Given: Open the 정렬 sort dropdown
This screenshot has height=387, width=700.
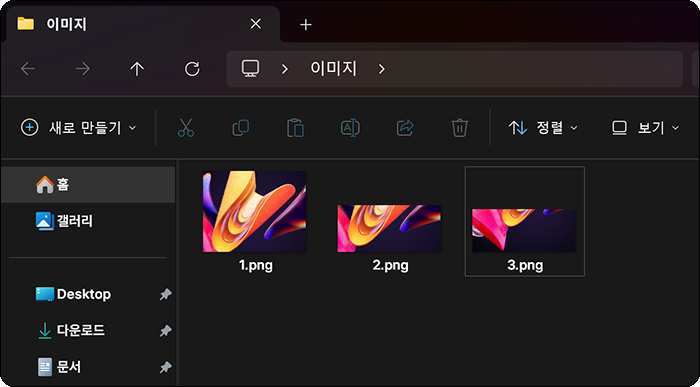Looking at the screenshot, I should 543,128.
